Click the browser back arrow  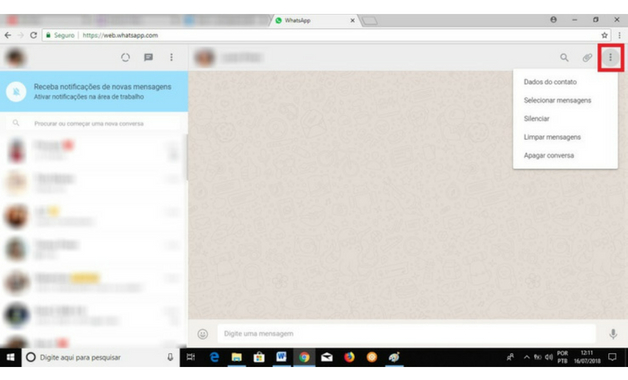point(8,35)
